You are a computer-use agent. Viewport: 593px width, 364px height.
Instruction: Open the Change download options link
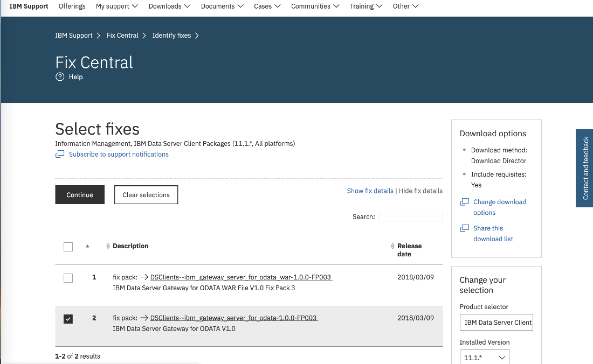coord(500,207)
